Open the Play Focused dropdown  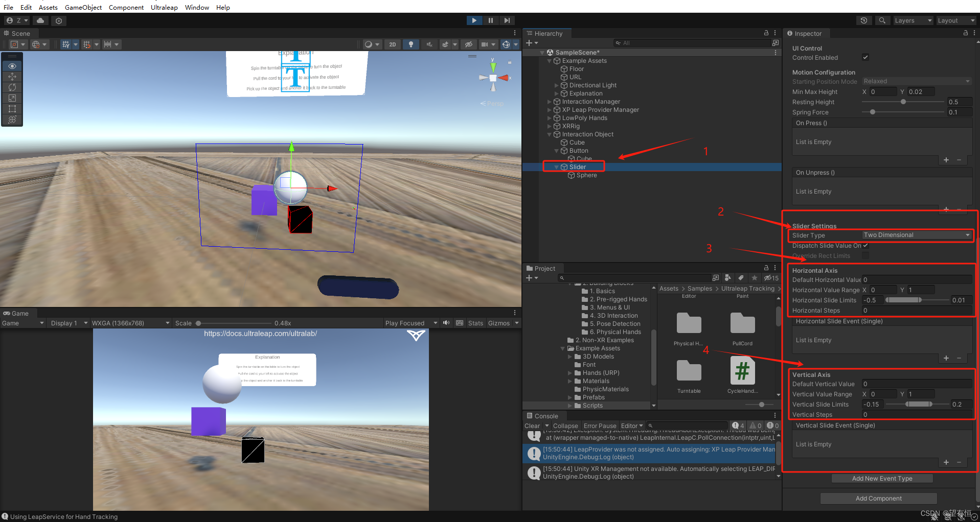click(x=412, y=323)
